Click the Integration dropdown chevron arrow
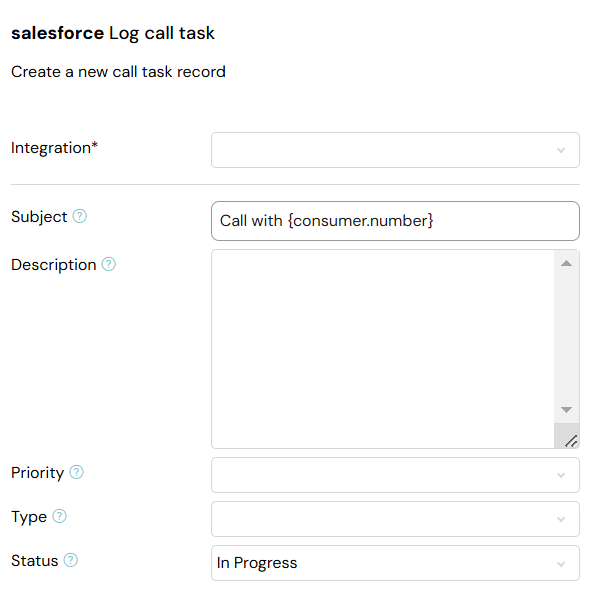This screenshot has height=598, width=604. [561, 150]
